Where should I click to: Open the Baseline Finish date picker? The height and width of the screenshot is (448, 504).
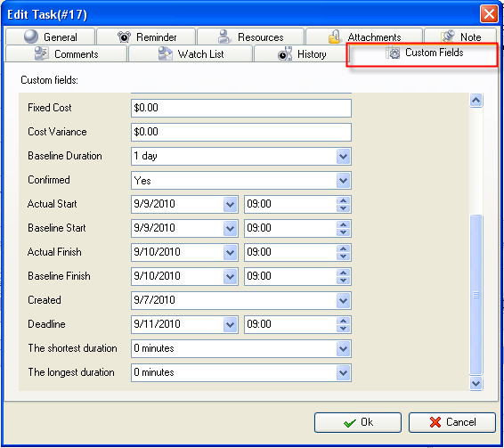coord(230,276)
